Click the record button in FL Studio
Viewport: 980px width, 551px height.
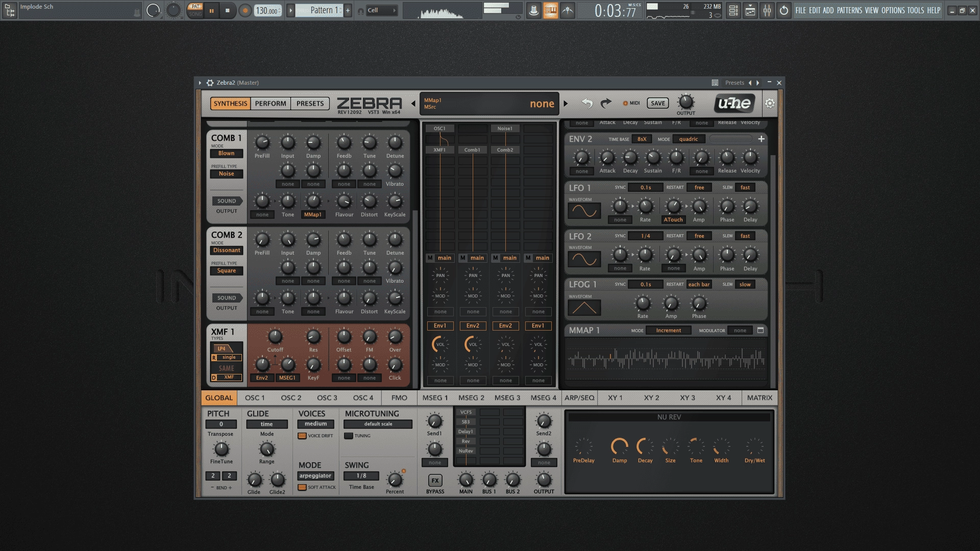(245, 10)
